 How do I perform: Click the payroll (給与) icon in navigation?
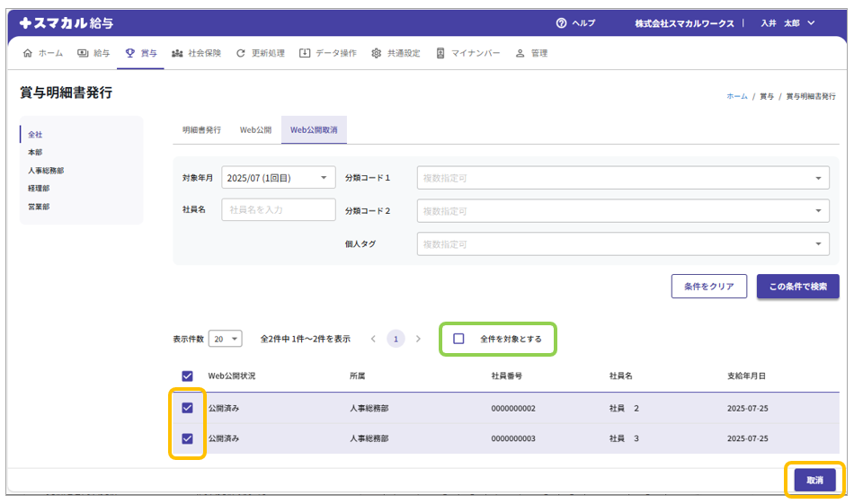tap(83, 53)
